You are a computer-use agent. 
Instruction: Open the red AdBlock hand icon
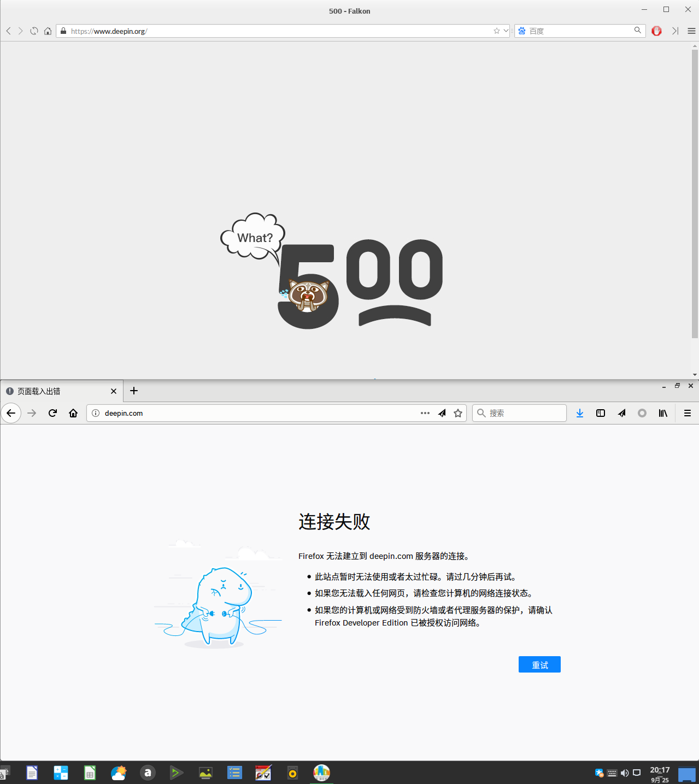(656, 31)
